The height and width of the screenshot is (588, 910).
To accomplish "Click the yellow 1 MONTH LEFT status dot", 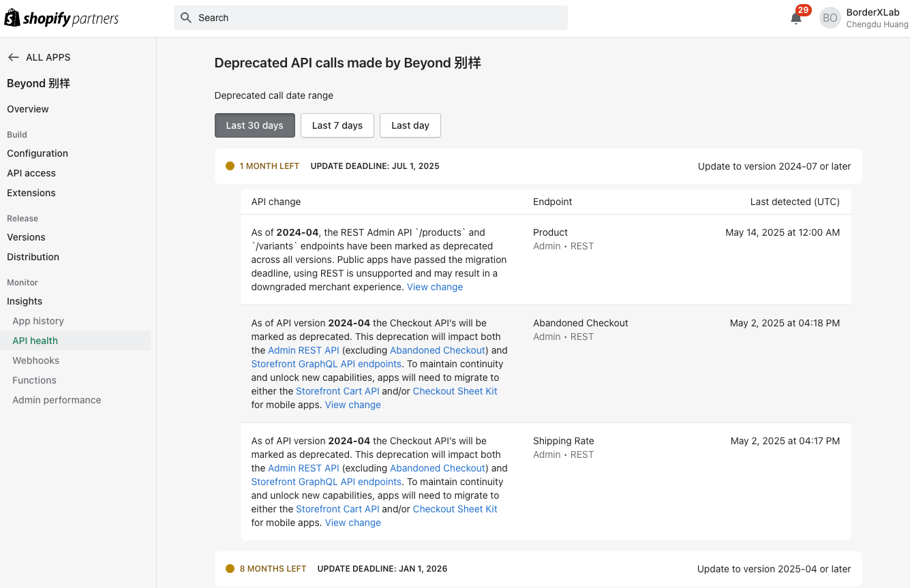I will (230, 166).
